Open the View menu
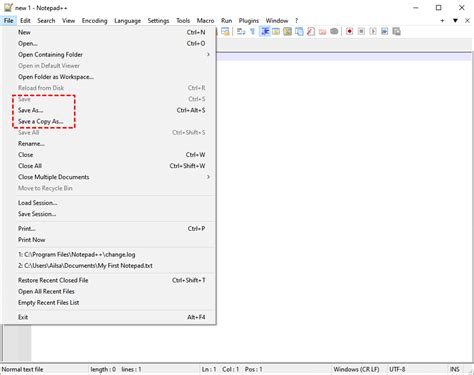Viewport: 474px width, 375px height. pos(68,21)
